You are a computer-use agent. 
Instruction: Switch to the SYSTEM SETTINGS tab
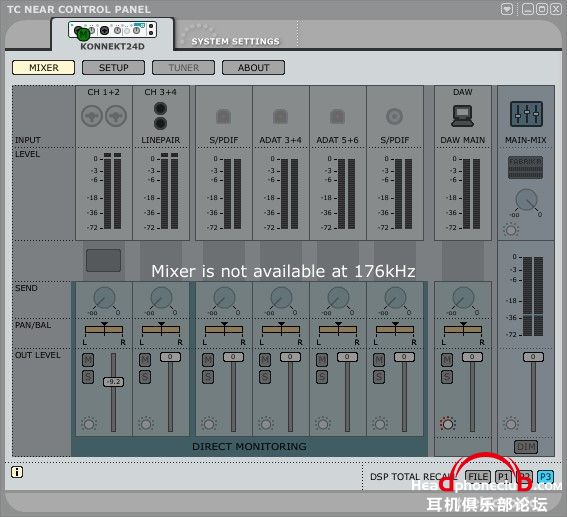[235, 41]
